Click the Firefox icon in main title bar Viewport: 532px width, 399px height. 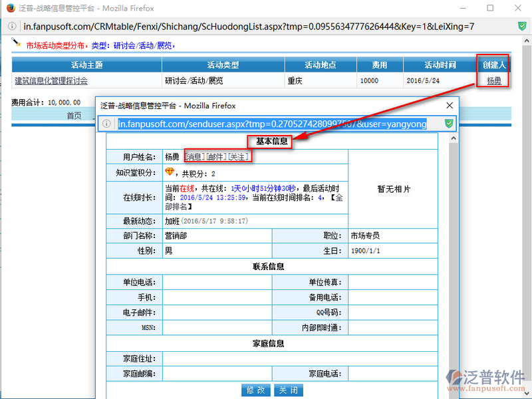(9, 9)
